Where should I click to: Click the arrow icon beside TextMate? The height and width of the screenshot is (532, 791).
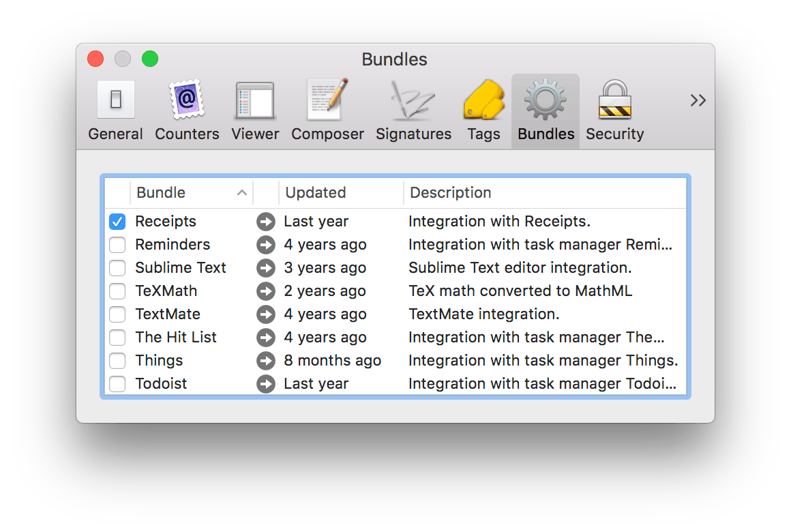pos(266,314)
